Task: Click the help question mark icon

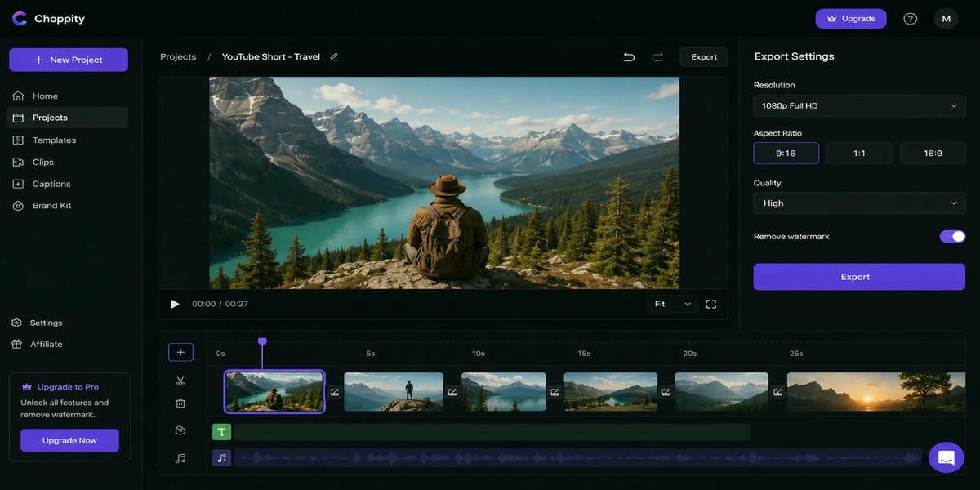Action: 911,19
